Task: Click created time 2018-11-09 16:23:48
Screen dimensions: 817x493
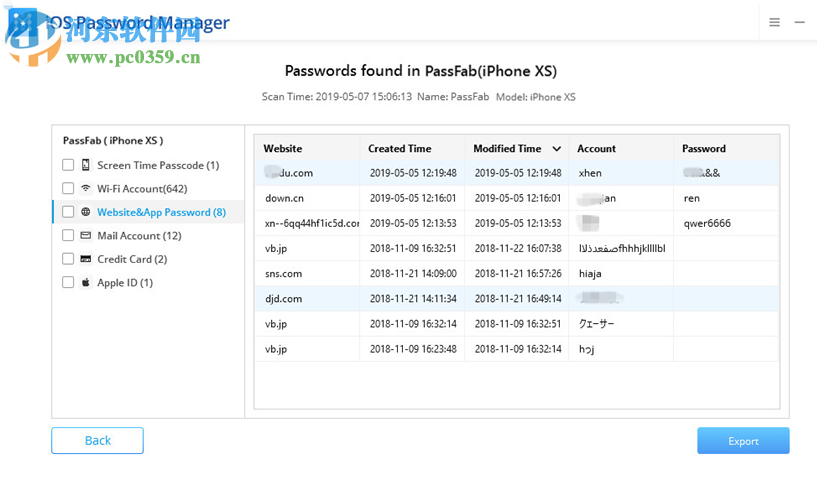Action: coord(413,349)
